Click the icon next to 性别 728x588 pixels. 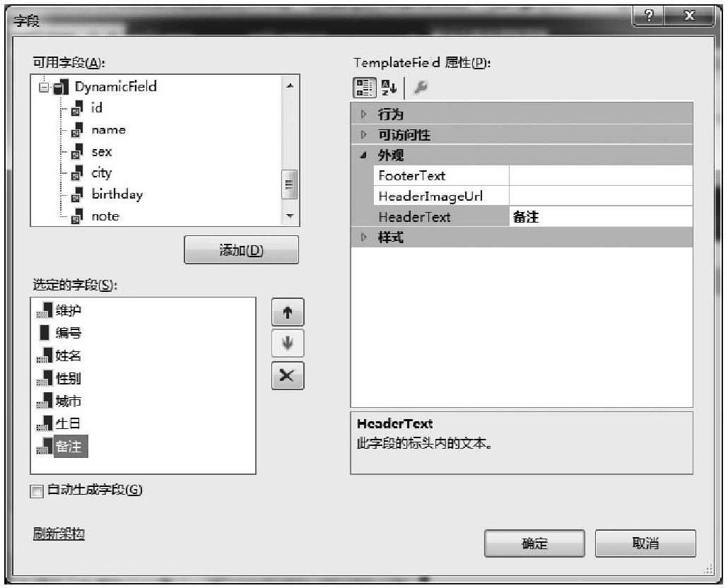click(45, 378)
